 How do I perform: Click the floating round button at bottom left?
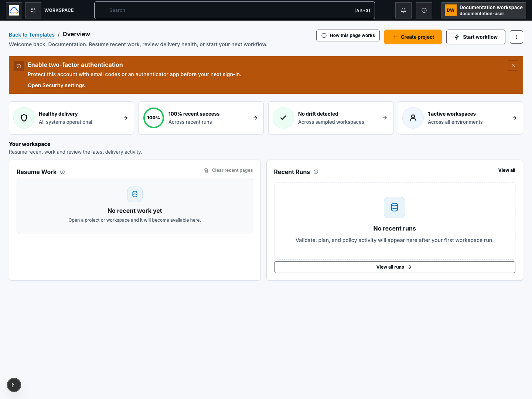pyautogui.click(x=14, y=385)
